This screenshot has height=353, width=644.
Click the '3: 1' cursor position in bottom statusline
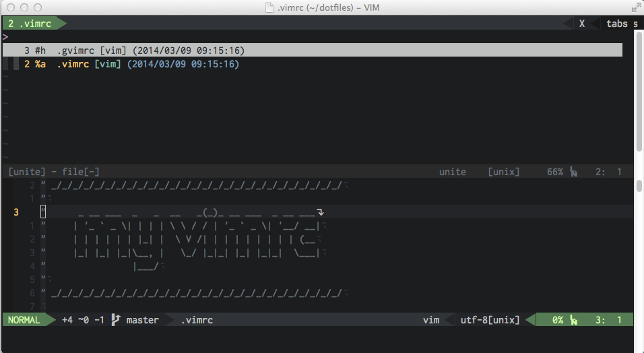pos(608,320)
